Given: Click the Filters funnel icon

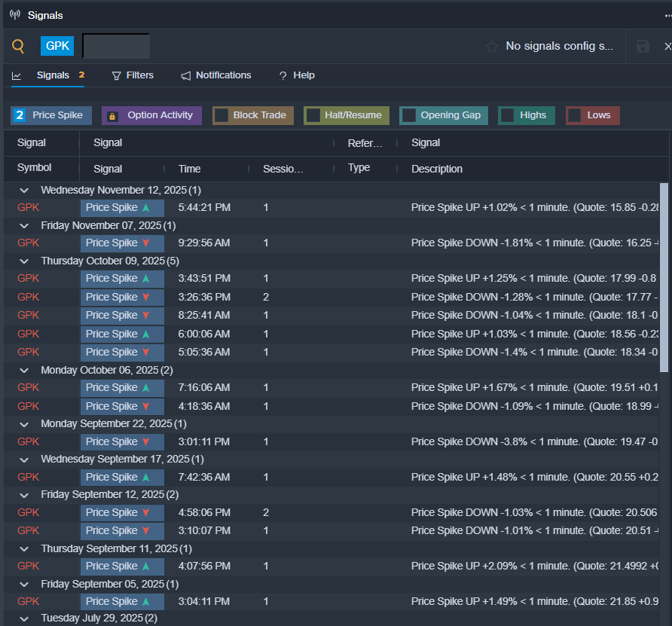Looking at the screenshot, I should pos(116,75).
